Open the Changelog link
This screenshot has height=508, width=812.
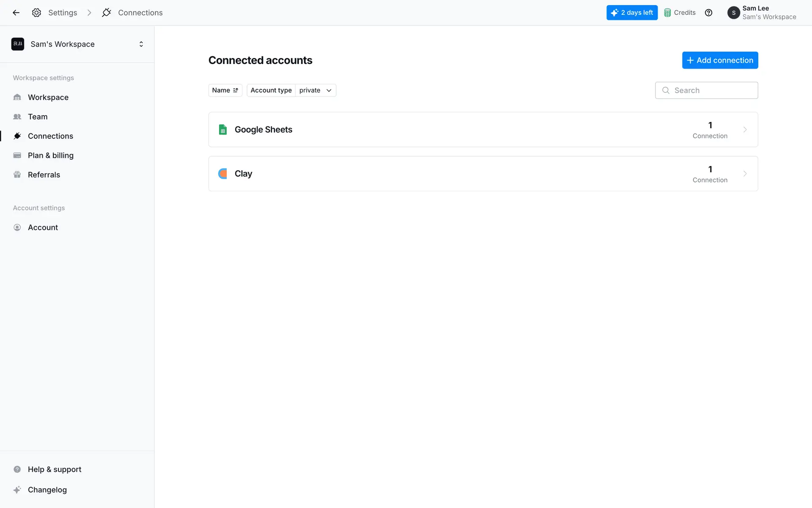tap(47, 490)
